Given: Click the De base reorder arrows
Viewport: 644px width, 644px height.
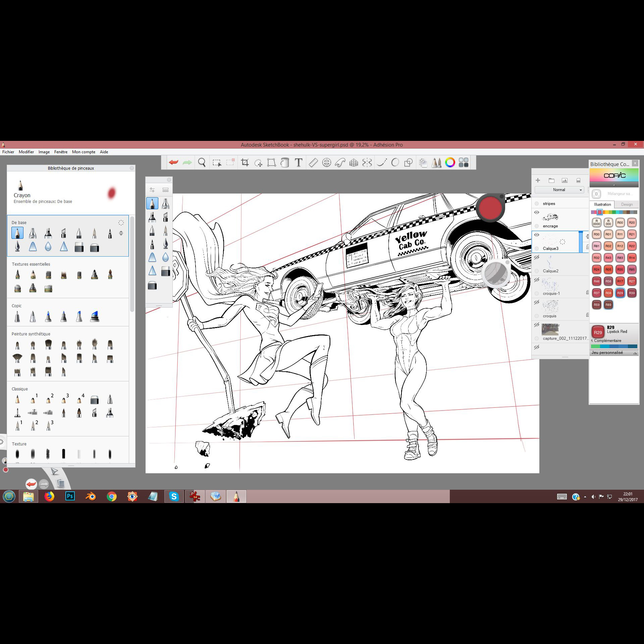Looking at the screenshot, I should [121, 233].
